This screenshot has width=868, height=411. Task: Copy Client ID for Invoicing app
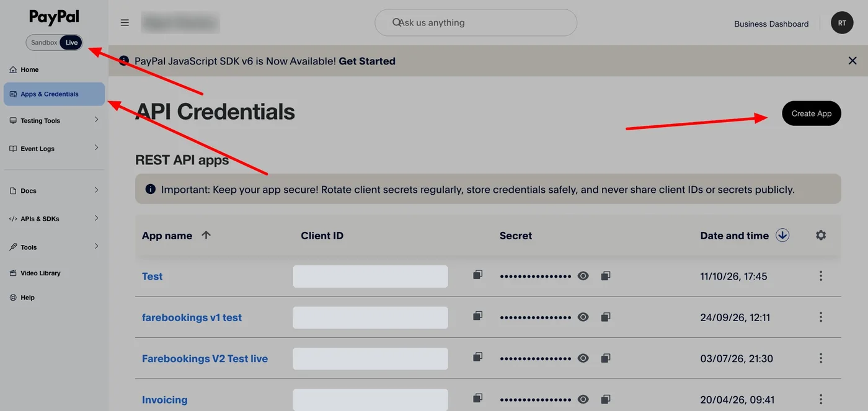477,399
